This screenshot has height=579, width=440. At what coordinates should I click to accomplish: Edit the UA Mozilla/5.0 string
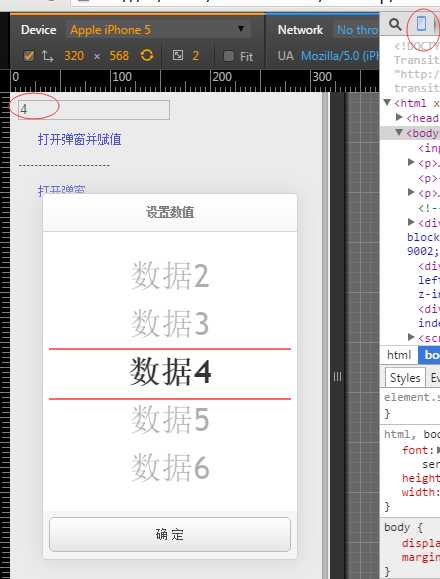pyautogui.click(x=340, y=56)
